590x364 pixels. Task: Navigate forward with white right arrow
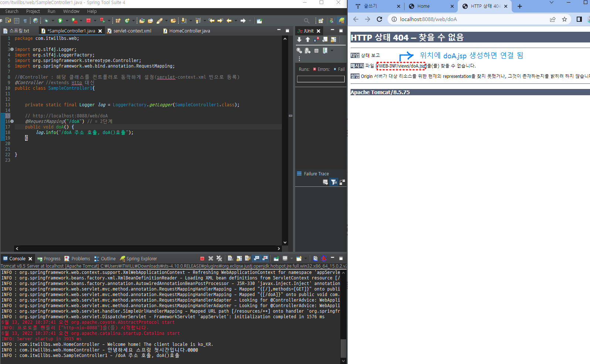(243, 21)
